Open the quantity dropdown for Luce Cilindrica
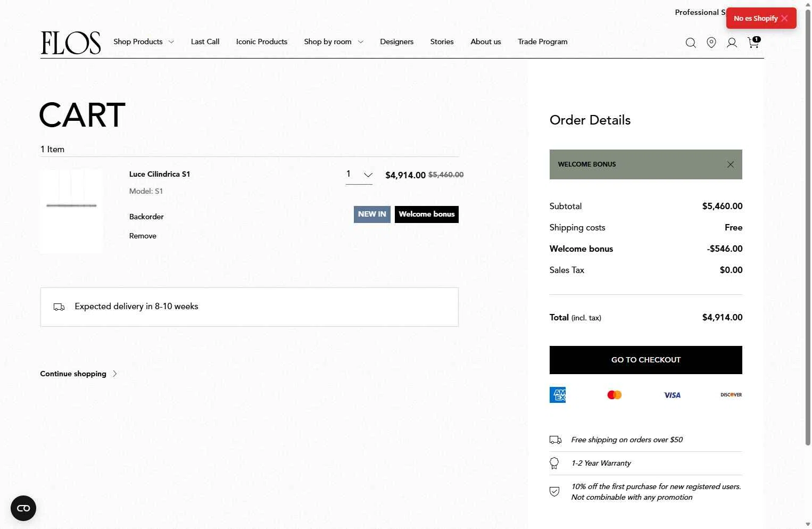 tap(359, 175)
